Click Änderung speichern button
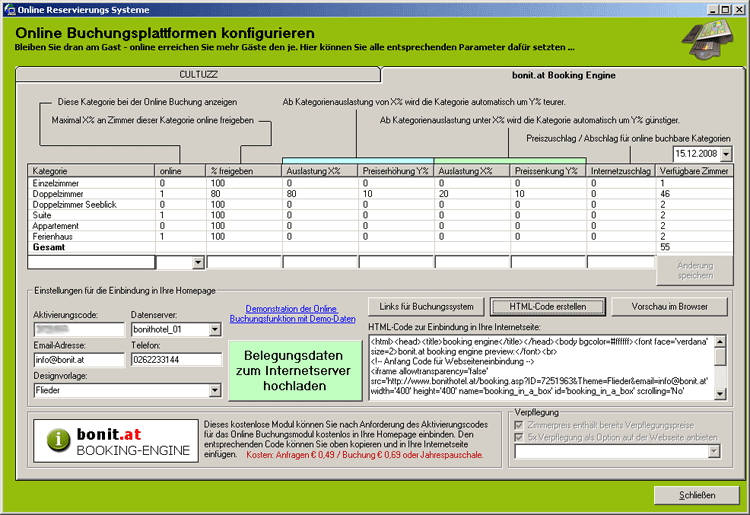Viewport: 750px width, 515px height. (x=695, y=271)
